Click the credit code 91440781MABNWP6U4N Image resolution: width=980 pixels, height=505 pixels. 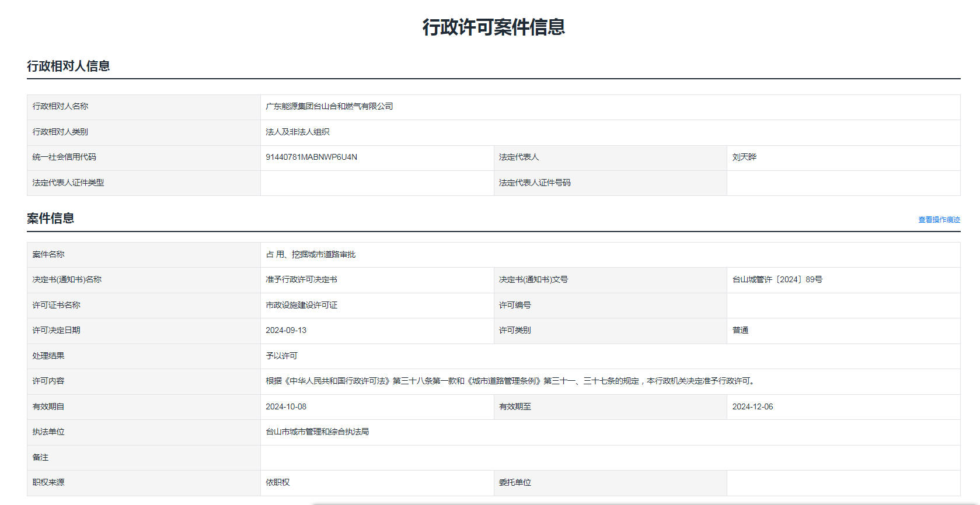click(311, 157)
